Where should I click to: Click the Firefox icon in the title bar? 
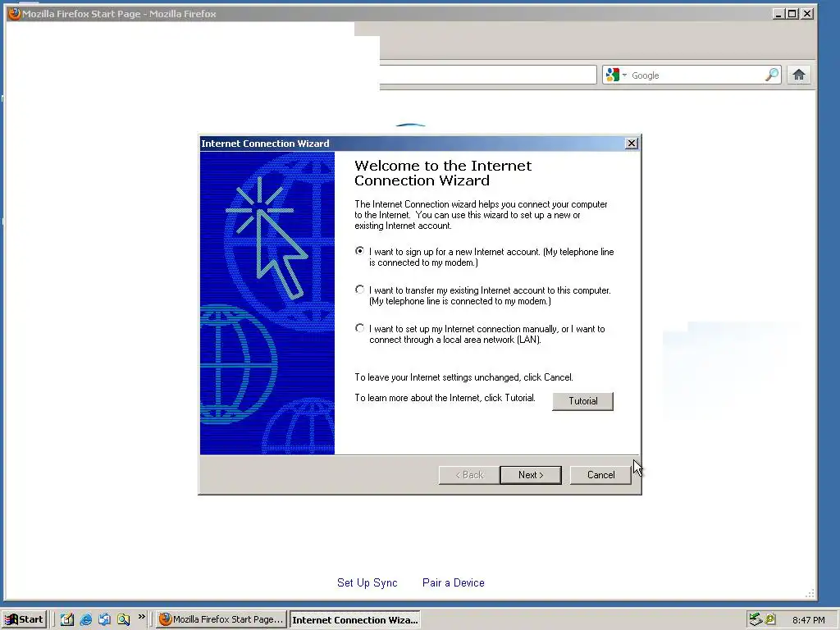pos(15,13)
